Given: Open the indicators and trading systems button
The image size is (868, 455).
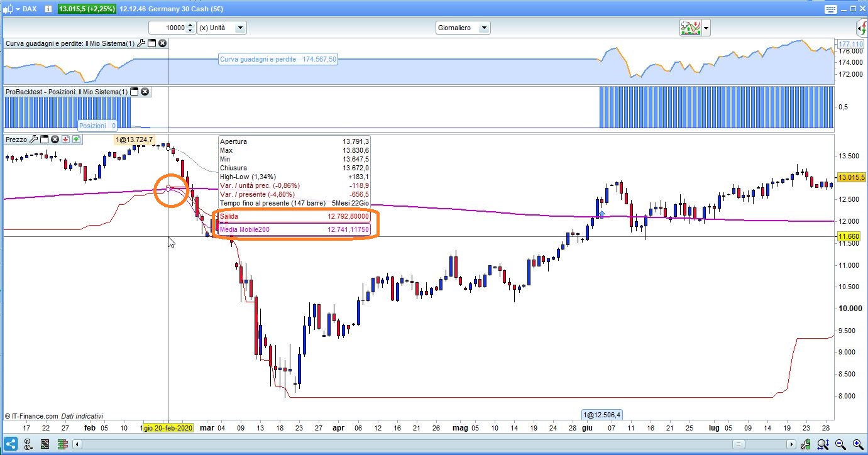Looking at the screenshot, I should [690, 28].
